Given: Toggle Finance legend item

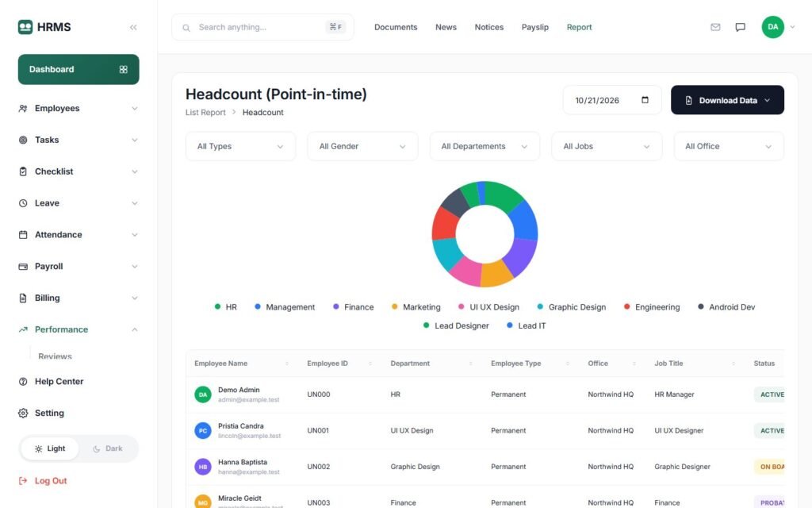Looking at the screenshot, I should (353, 307).
